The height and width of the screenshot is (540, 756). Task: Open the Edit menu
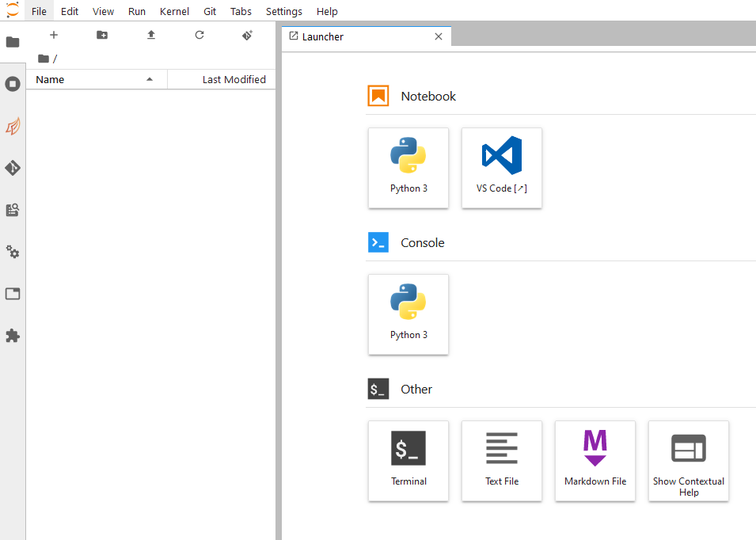70,11
